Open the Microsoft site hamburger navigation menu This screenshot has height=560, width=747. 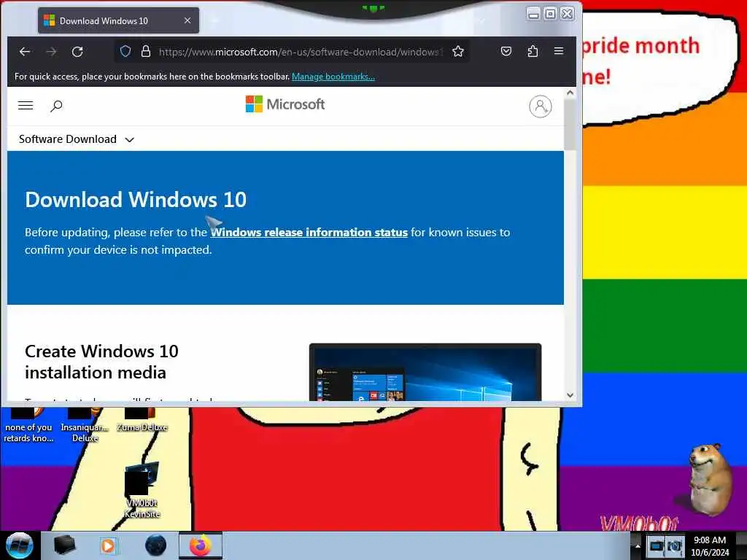click(x=26, y=106)
